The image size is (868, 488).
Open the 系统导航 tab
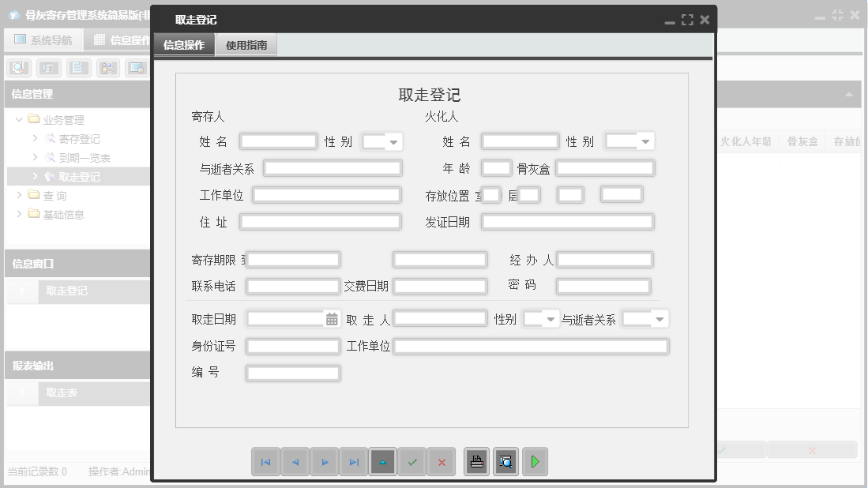tap(43, 39)
